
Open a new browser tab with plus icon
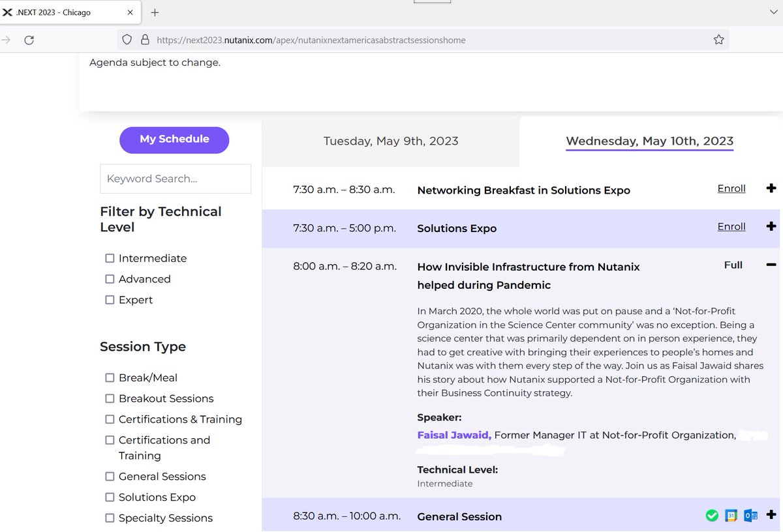click(x=155, y=12)
